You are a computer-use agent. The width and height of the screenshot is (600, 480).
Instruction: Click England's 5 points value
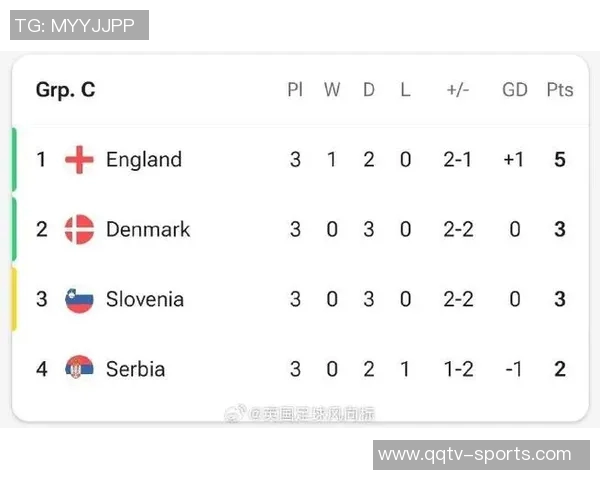pos(560,159)
